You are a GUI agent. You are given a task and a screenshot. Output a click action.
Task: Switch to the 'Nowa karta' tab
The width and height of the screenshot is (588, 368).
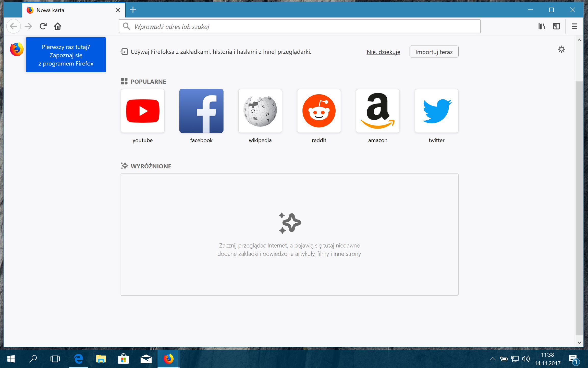click(x=64, y=10)
